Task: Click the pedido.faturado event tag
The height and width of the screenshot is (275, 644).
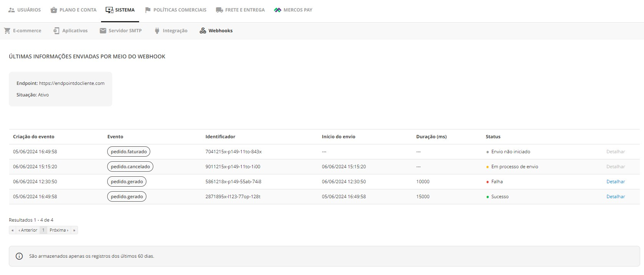Action: tap(129, 152)
